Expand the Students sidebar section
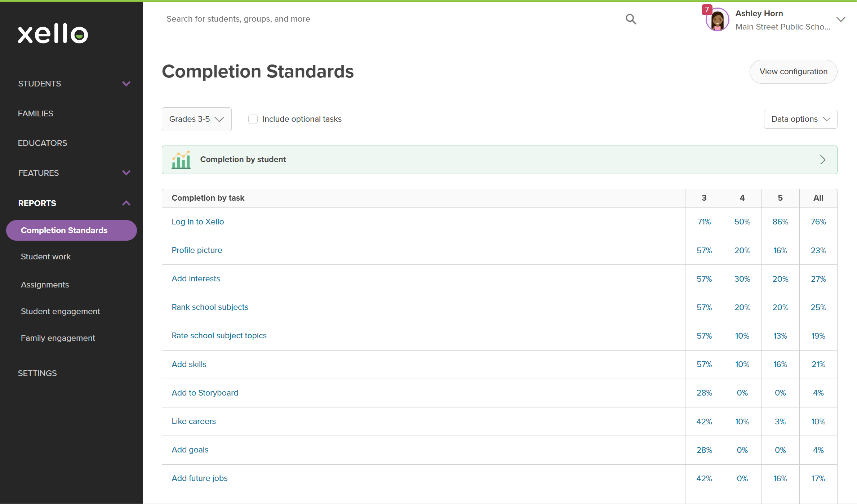 (x=126, y=84)
